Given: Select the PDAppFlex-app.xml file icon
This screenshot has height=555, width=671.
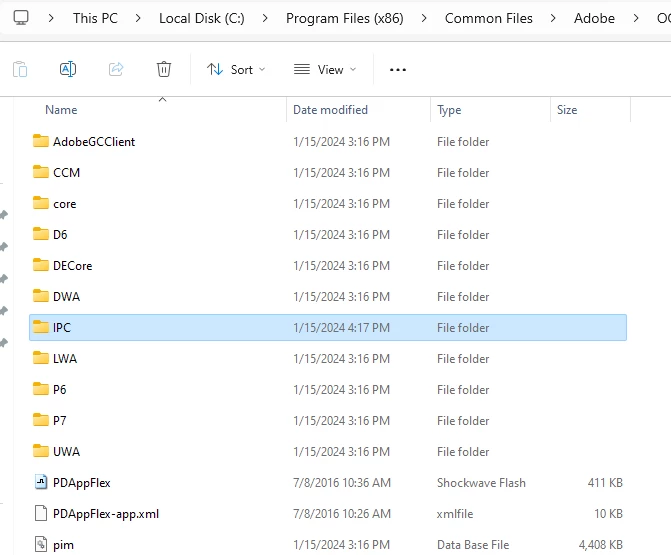Looking at the screenshot, I should pos(41,513).
